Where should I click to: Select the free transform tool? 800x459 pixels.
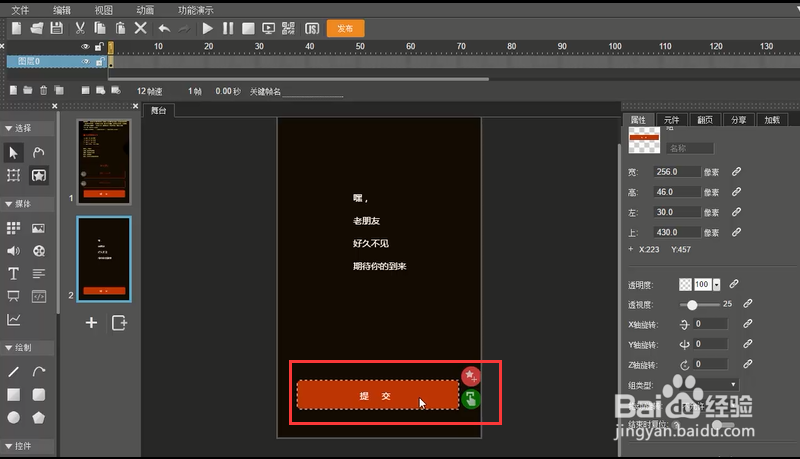[13, 175]
